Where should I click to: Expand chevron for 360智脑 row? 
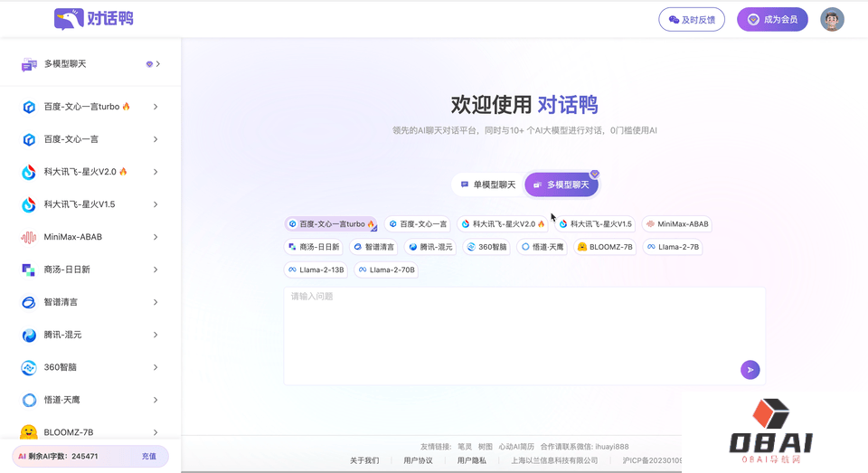[156, 367]
